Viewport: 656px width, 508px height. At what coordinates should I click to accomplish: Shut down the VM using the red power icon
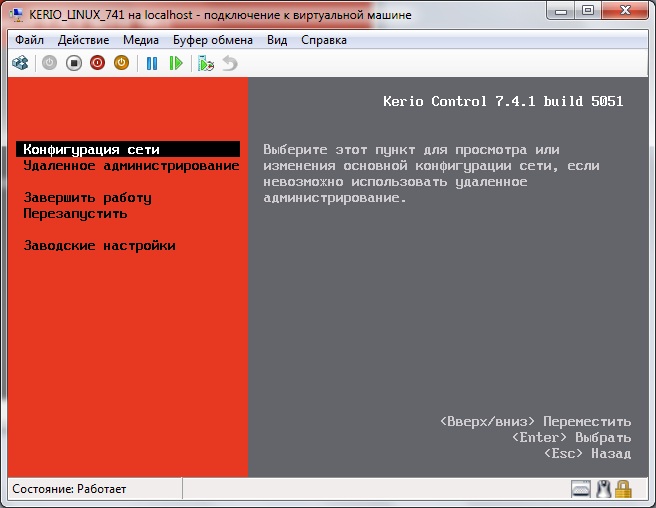tap(98, 63)
